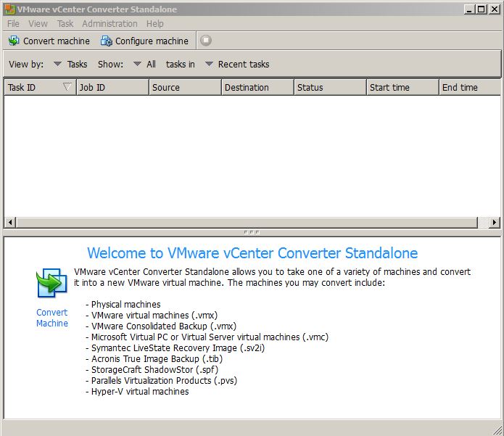The height and width of the screenshot is (436, 504).
Task: Open the Show All filter dropdown
Action: tap(144, 65)
